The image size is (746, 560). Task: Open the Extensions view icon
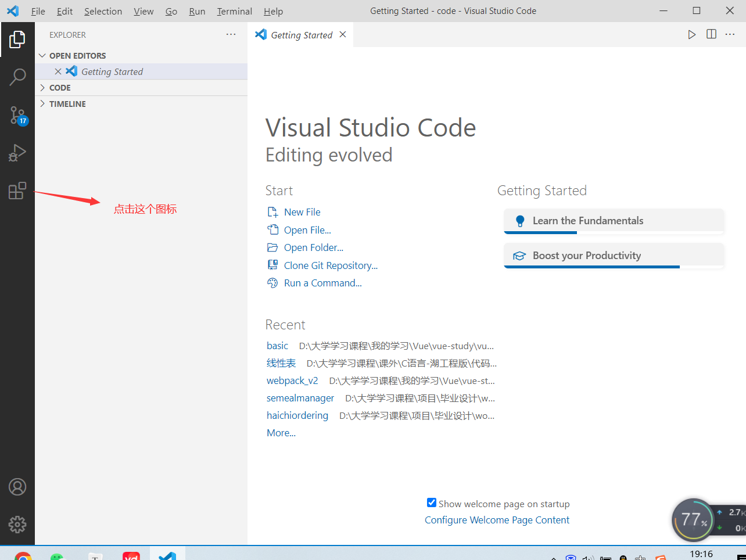coord(17,191)
